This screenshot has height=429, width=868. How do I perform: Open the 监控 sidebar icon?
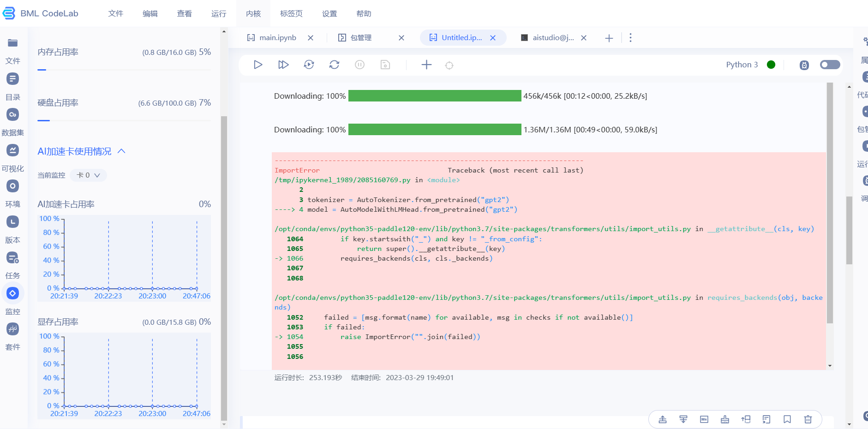click(x=12, y=293)
